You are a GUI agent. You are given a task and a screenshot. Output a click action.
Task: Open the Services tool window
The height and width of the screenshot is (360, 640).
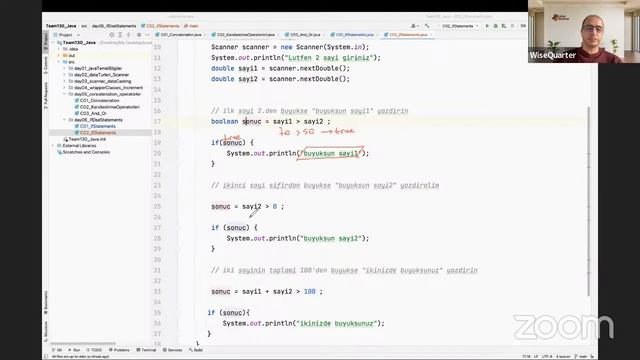(173, 350)
